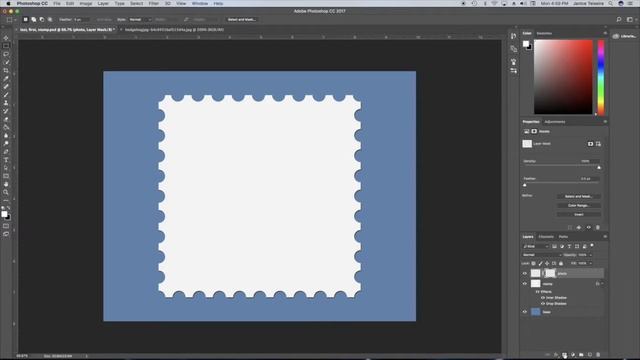
Task: Select the Lasso tool
Action: (x=6, y=54)
